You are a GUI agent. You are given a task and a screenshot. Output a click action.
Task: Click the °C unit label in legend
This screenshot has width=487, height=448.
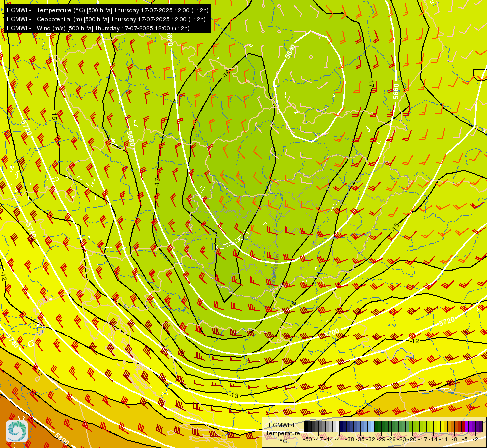pos(283,441)
